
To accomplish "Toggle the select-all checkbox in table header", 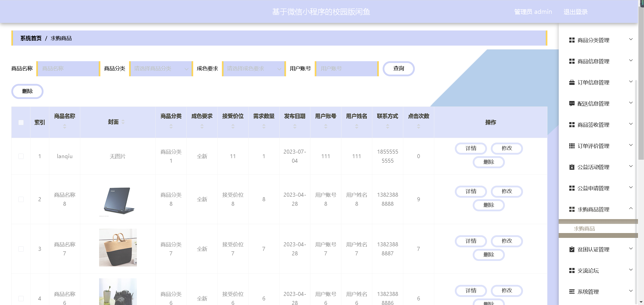I will (21, 122).
